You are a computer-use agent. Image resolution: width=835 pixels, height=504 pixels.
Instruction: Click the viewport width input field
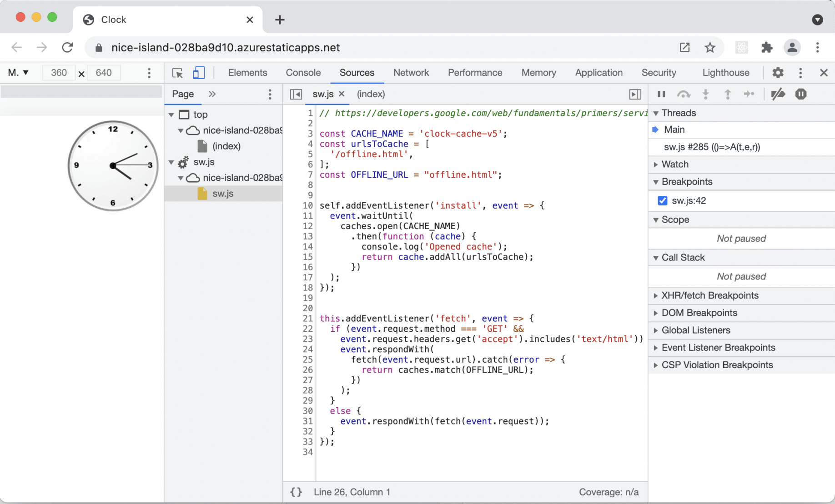tap(59, 73)
